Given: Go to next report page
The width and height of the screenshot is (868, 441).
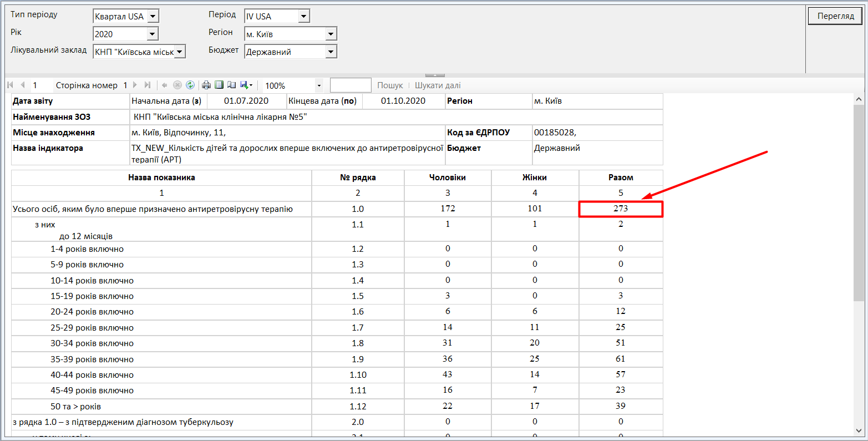Looking at the screenshot, I should (135, 85).
